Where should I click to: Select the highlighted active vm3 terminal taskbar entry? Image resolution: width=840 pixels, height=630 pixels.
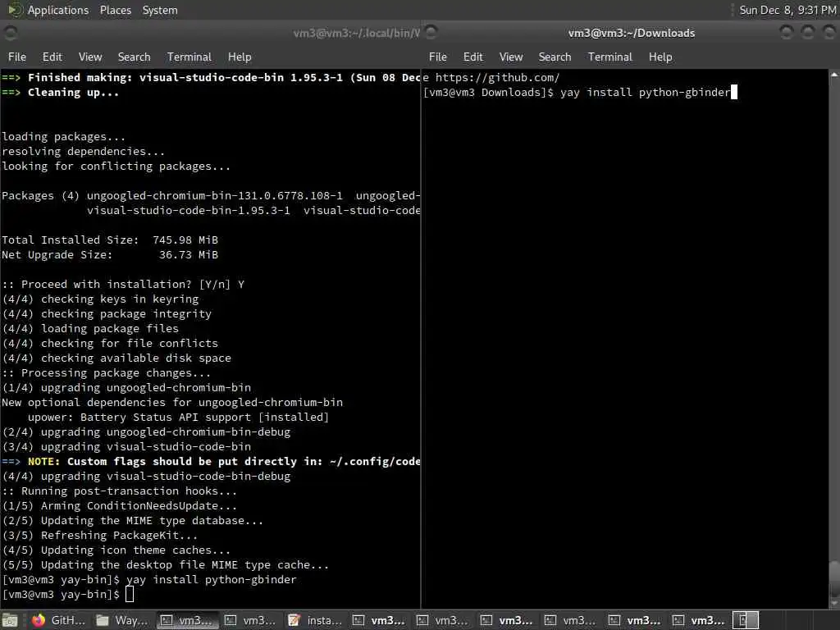tap(187, 620)
